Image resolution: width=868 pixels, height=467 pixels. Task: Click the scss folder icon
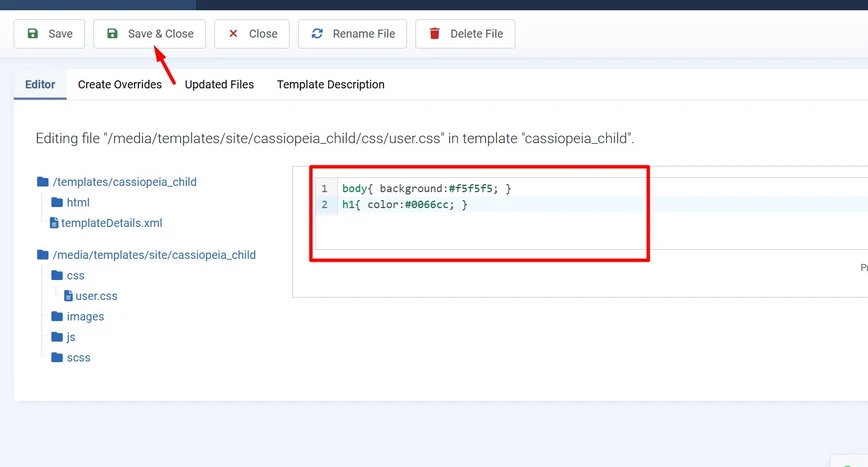(x=57, y=357)
